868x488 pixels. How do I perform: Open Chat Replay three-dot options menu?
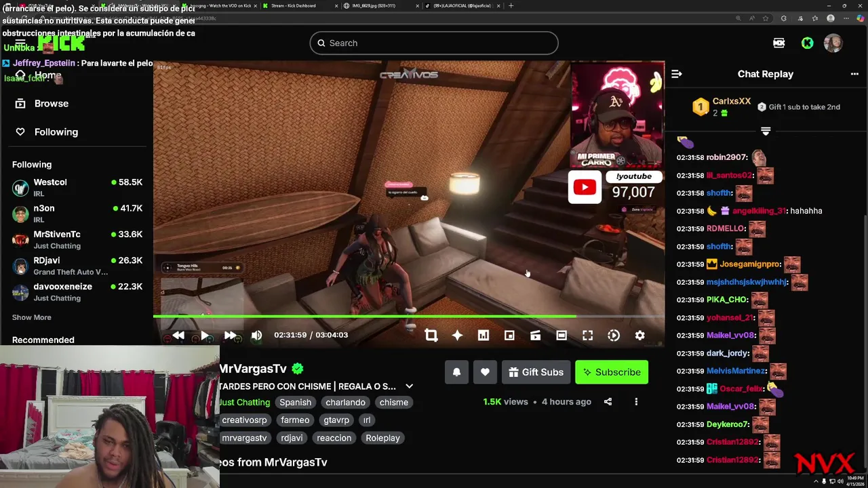tap(854, 74)
